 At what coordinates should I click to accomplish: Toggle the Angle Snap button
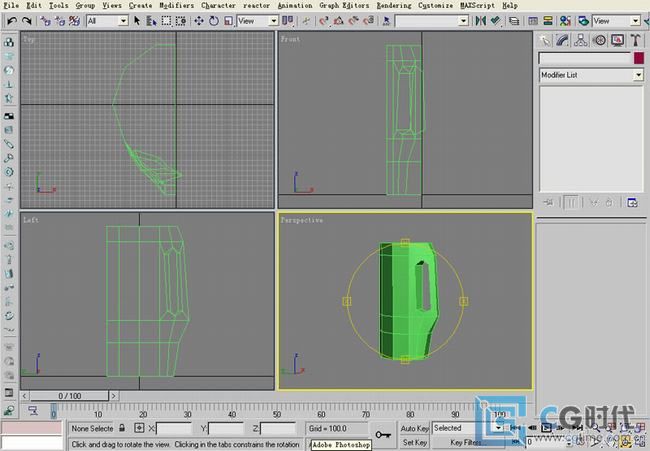[339, 21]
